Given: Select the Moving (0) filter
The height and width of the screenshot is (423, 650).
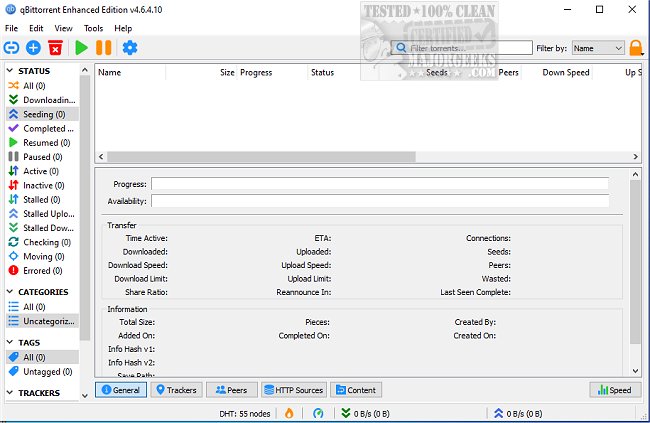Looking at the screenshot, I should coord(42,256).
